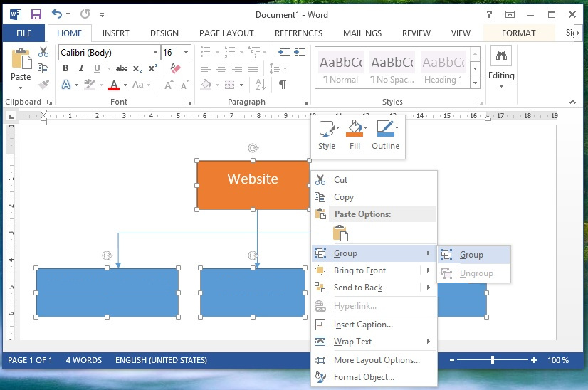This screenshot has height=390, width=588.
Task: Click the zoom in plus button
Action: click(x=534, y=360)
